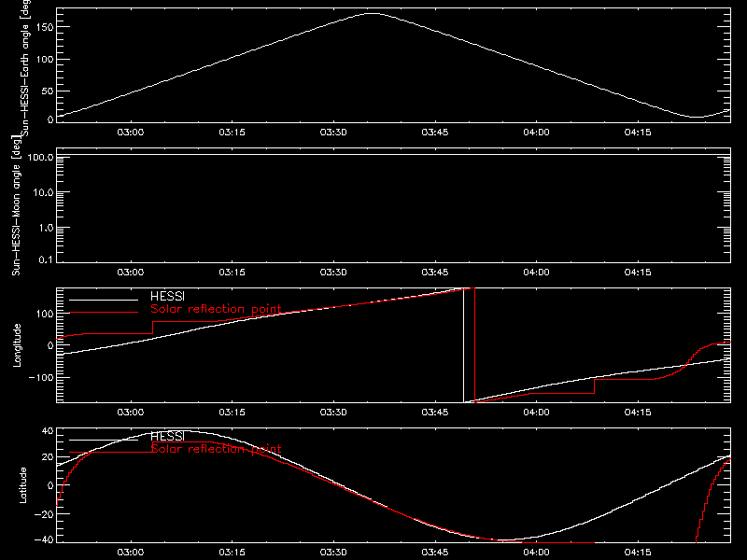The width and height of the screenshot is (747, 560).
Task: Click the white HESSI legend line in Longitude plot
Action: point(104,300)
